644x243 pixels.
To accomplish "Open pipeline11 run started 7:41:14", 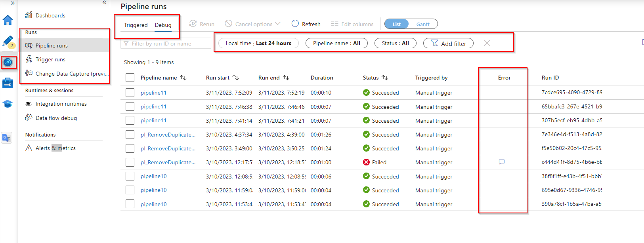I will click(x=153, y=120).
